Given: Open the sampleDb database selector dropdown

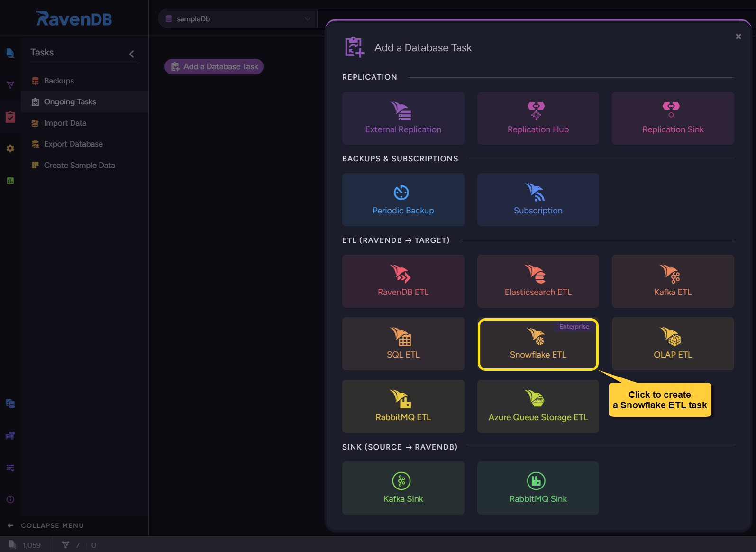Looking at the screenshot, I should tap(237, 19).
